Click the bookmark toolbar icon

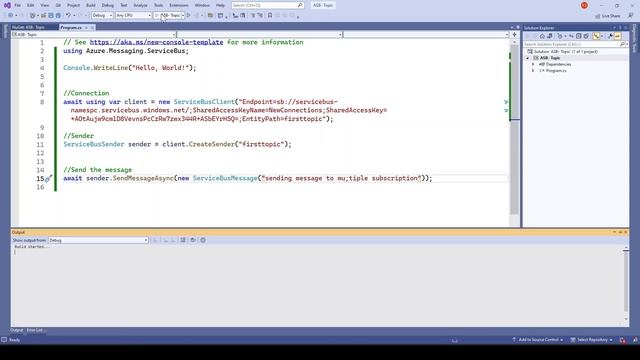[x=270, y=15]
